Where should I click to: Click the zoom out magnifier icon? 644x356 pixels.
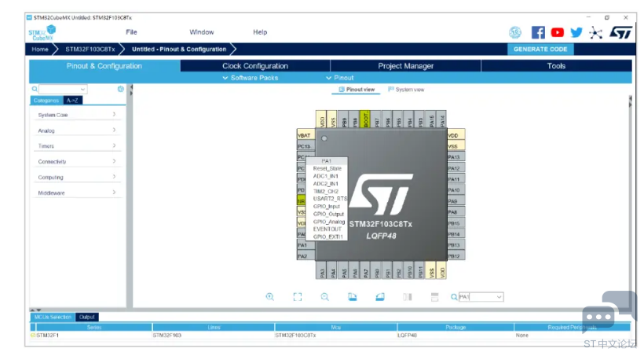(x=324, y=296)
